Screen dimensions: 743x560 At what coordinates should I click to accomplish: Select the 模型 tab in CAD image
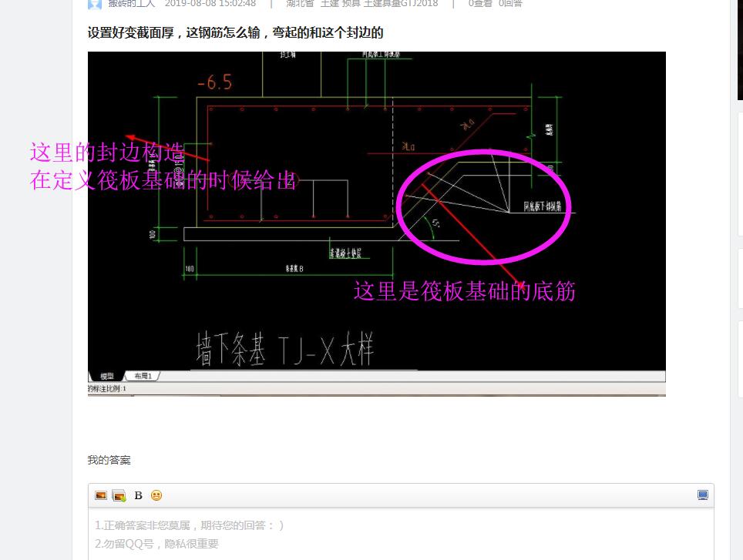107,377
